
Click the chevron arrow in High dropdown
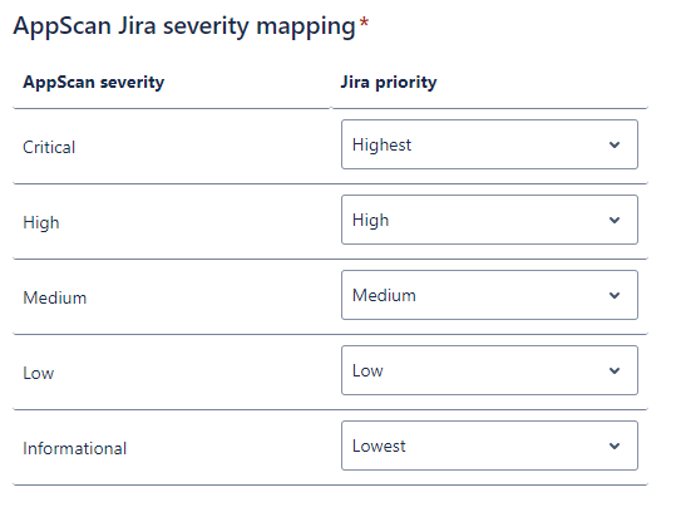coord(614,220)
